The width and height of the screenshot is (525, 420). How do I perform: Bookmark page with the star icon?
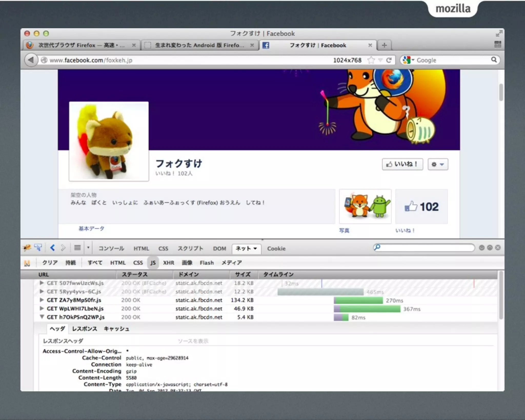point(371,60)
